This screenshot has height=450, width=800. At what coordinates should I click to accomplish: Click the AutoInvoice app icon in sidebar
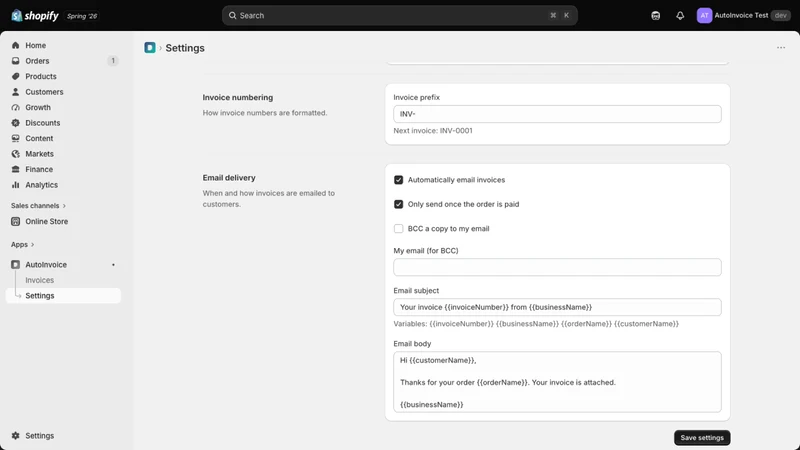point(15,265)
